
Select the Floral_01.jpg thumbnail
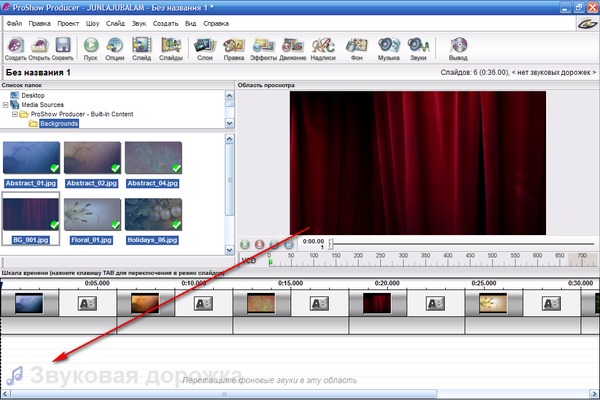[92, 214]
